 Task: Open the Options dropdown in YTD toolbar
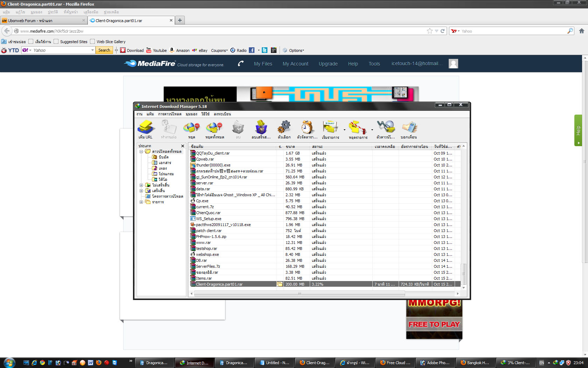tap(293, 50)
